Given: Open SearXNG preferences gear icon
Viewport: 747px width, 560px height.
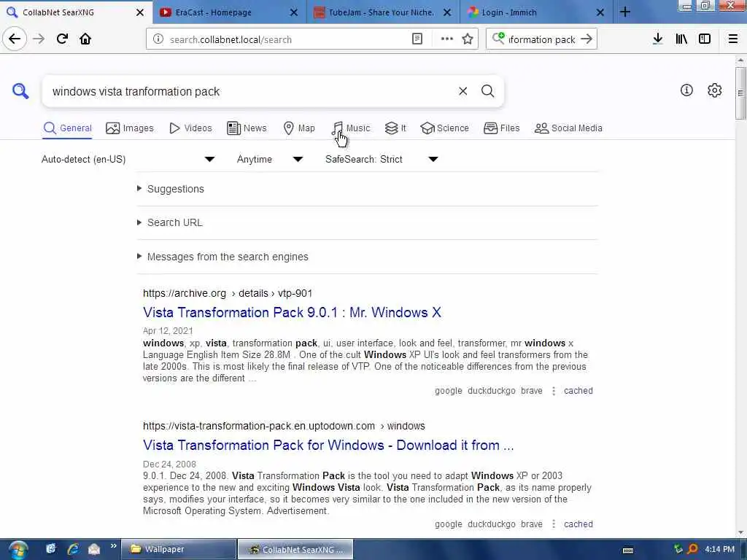Looking at the screenshot, I should 715,90.
